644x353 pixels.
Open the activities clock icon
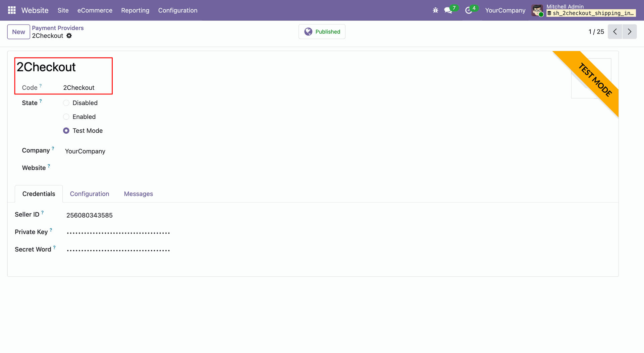(469, 10)
